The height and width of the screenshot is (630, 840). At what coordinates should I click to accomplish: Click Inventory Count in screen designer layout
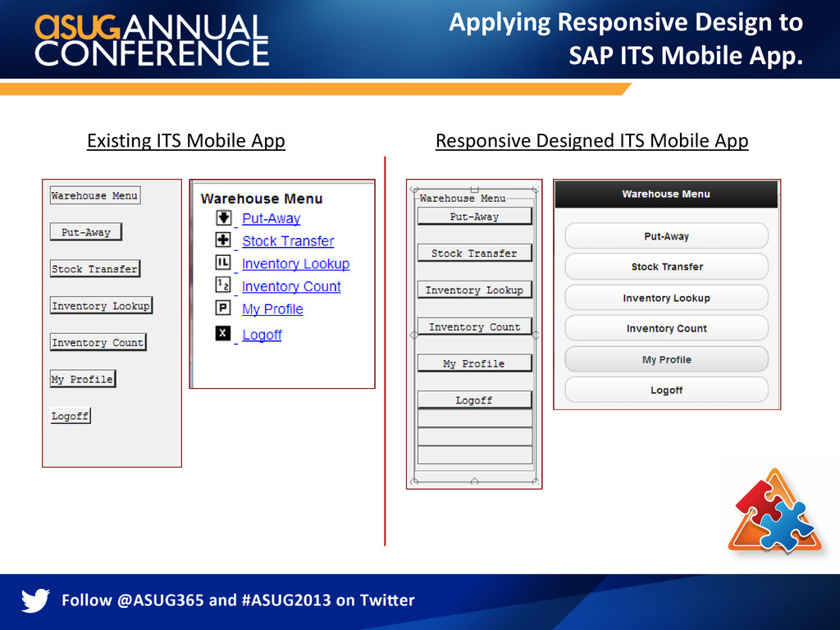tap(475, 326)
